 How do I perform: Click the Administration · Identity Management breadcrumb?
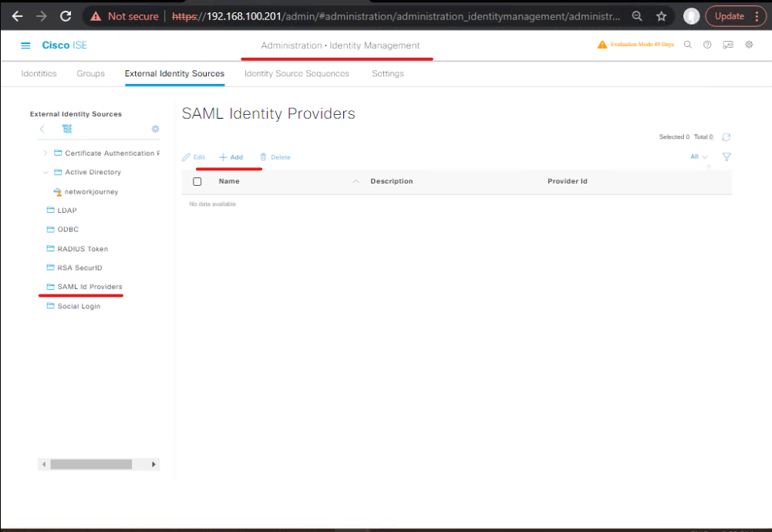tap(340, 45)
